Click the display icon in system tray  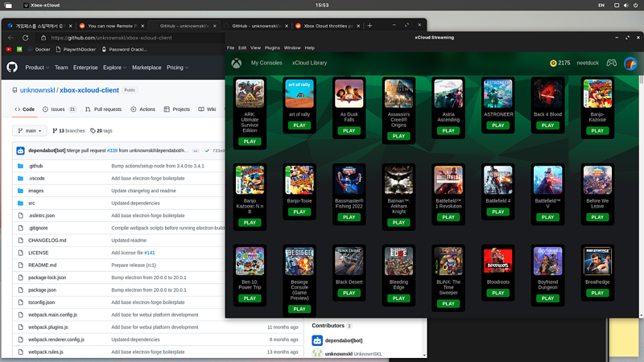coord(617,6)
